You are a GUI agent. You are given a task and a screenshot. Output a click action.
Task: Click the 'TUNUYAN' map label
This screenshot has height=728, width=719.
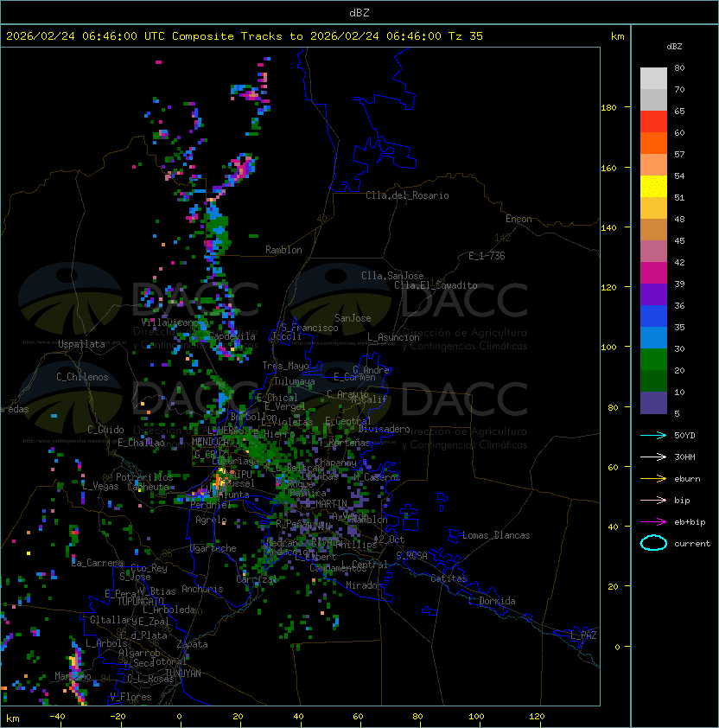tap(183, 674)
